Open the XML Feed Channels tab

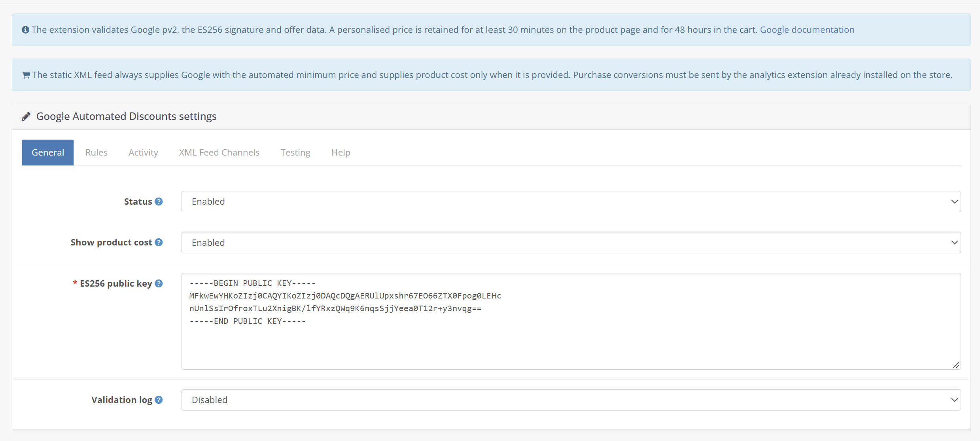click(219, 152)
